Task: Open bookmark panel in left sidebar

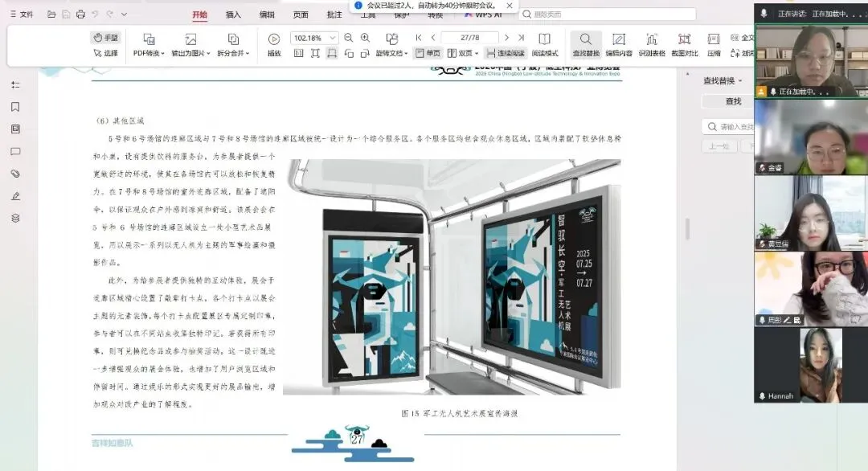Action: [15, 107]
